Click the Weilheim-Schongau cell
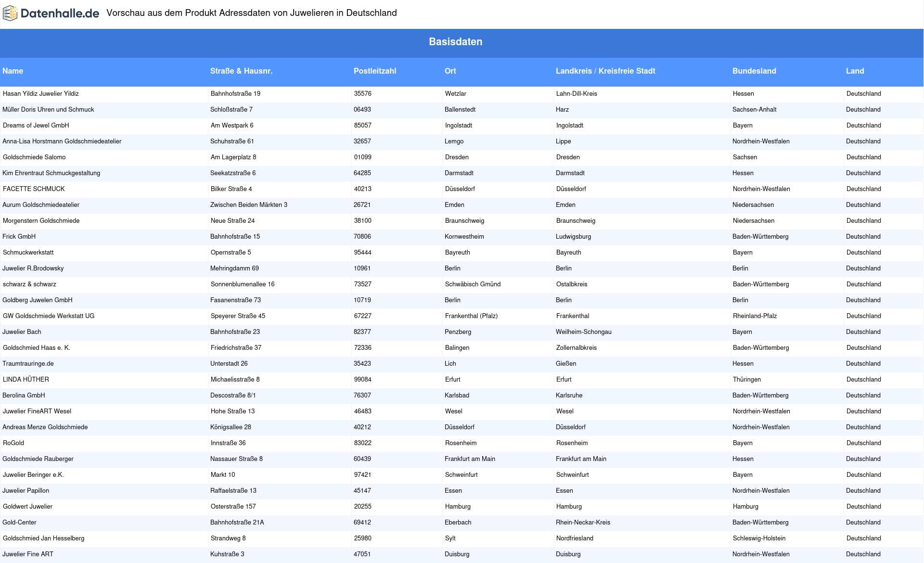This screenshot has height=563, width=924. [x=584, y=332]
